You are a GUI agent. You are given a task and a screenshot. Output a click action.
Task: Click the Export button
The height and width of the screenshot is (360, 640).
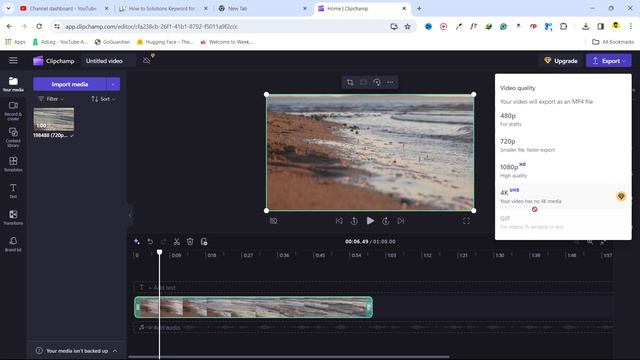[x=609, y=60]
